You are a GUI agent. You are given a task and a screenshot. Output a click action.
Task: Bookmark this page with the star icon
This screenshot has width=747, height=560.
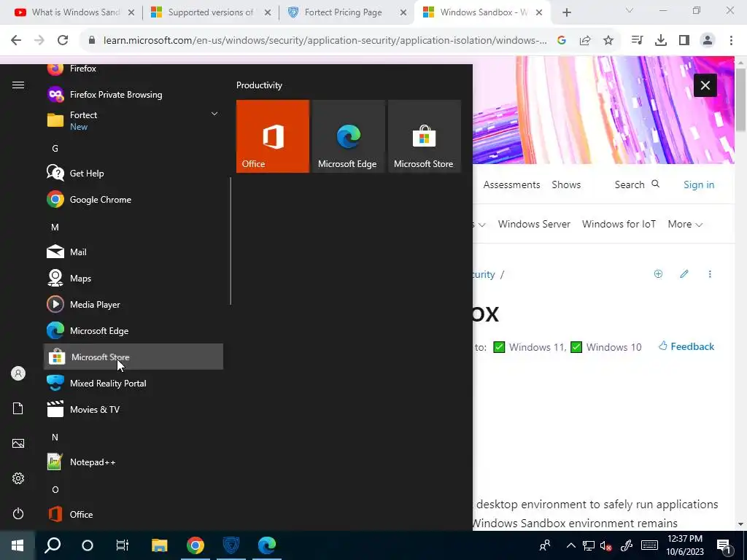click(608, 41)
